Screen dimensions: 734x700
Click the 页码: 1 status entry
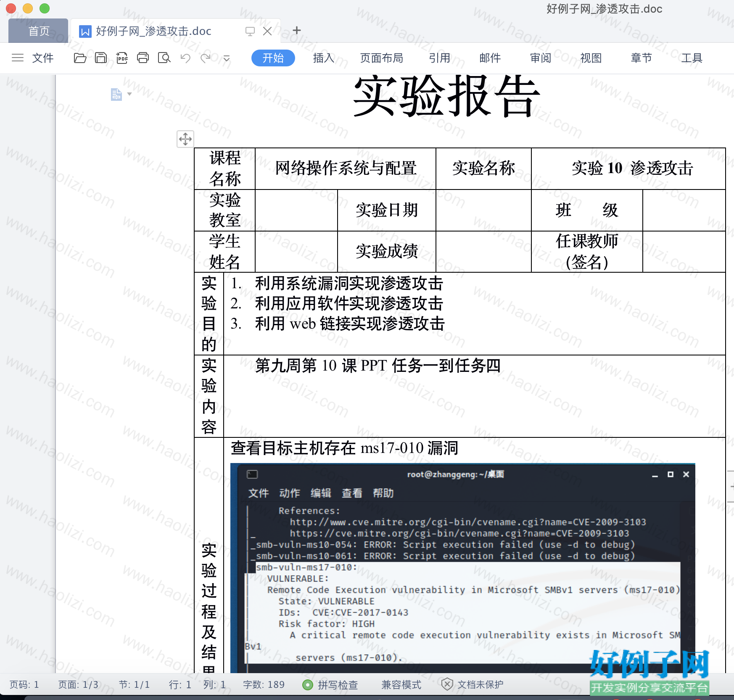pos(24,685)
